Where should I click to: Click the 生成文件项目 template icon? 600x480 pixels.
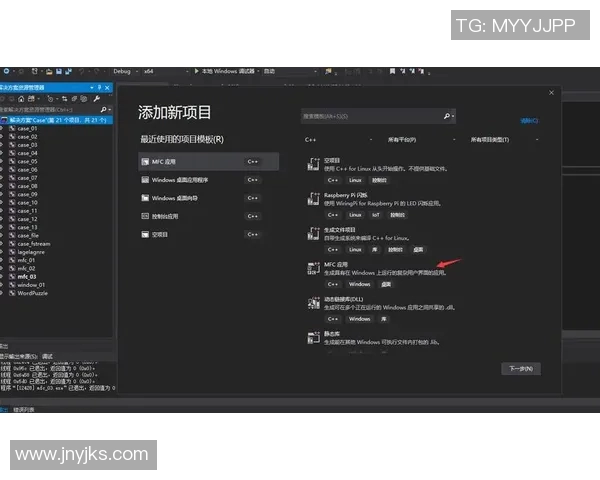pyautogui.click(x=313, y=233)
